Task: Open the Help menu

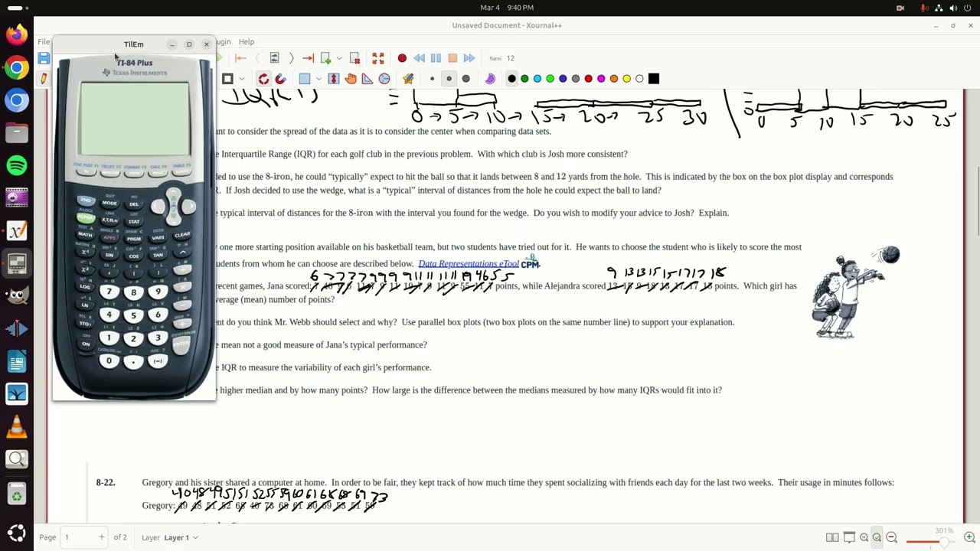Action: (x=246, y=42)
